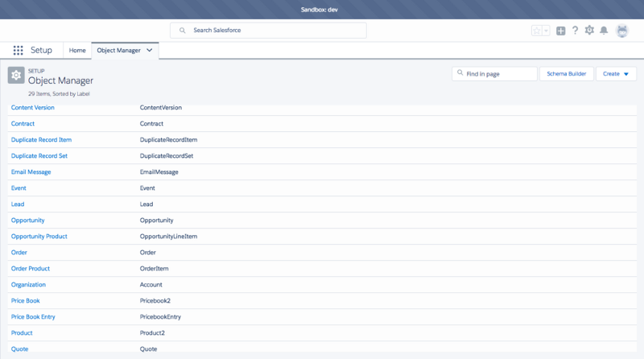Click the PricebookEntry API name
This screenshot has width=644, height=359.
tap(160, 316)
